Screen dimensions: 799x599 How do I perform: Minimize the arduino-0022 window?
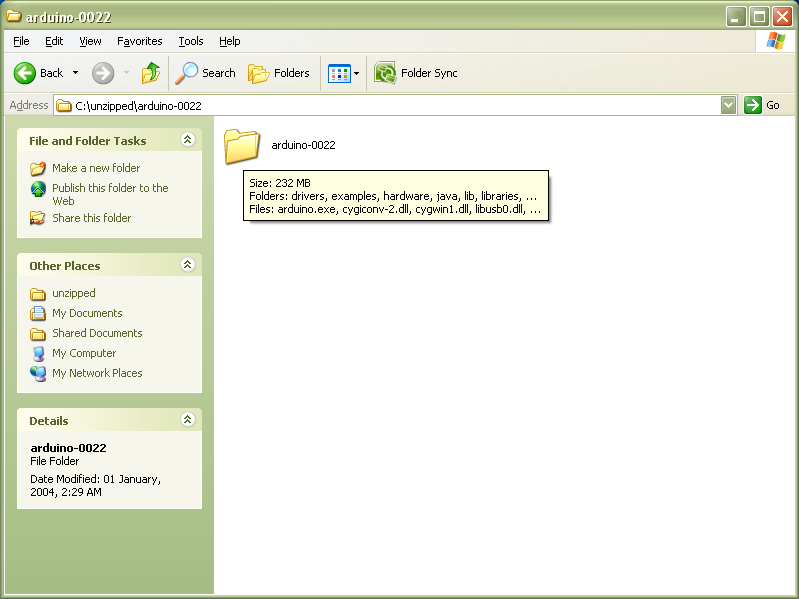736,17
